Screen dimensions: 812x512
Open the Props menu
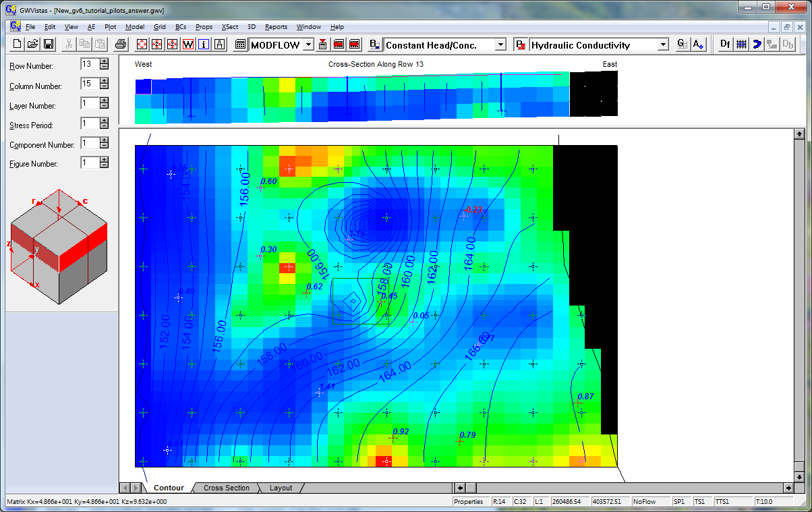point(204,27)
